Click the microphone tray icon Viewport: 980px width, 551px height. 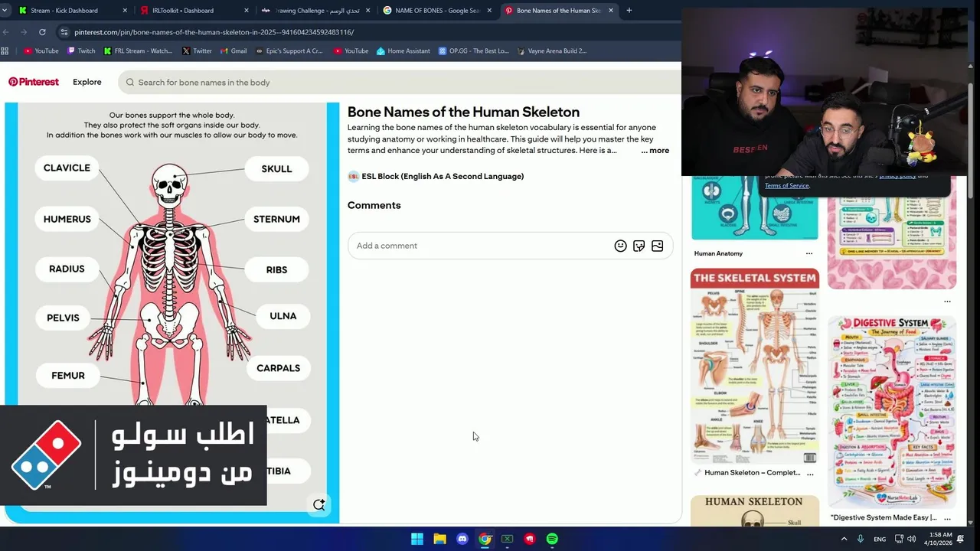tap(861, 539)
